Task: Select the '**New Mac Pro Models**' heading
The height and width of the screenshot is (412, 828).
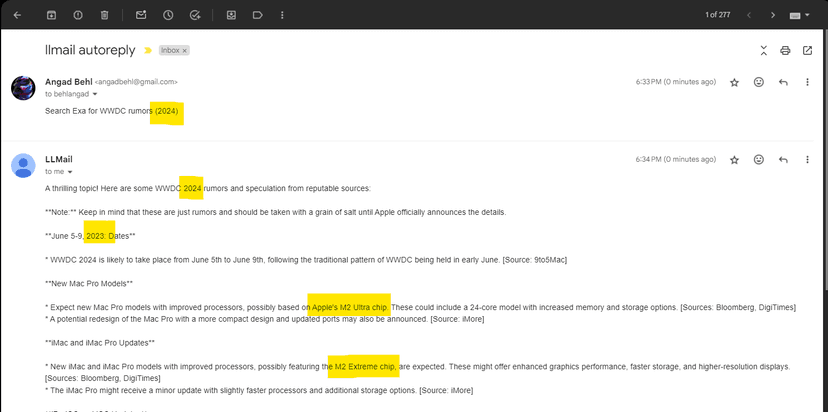Action: [89, 284]
